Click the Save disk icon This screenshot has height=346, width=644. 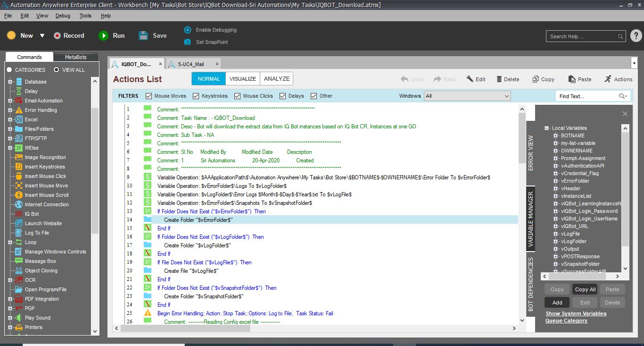point(143,36)
